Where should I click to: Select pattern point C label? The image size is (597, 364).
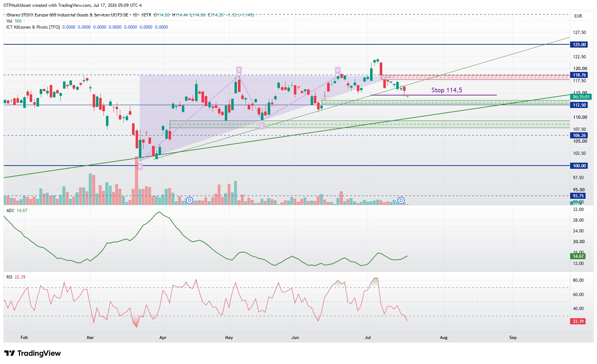pos(262,126)
